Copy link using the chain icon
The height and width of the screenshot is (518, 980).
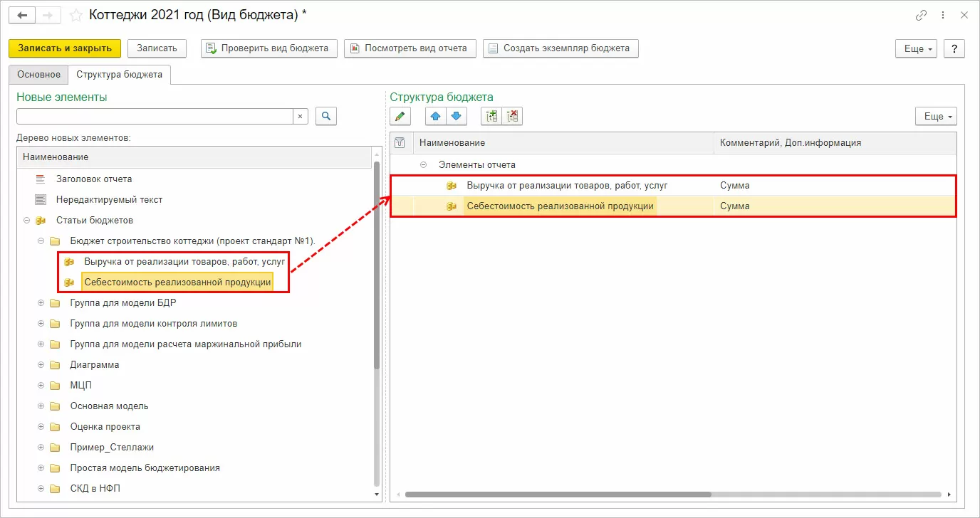921,15
